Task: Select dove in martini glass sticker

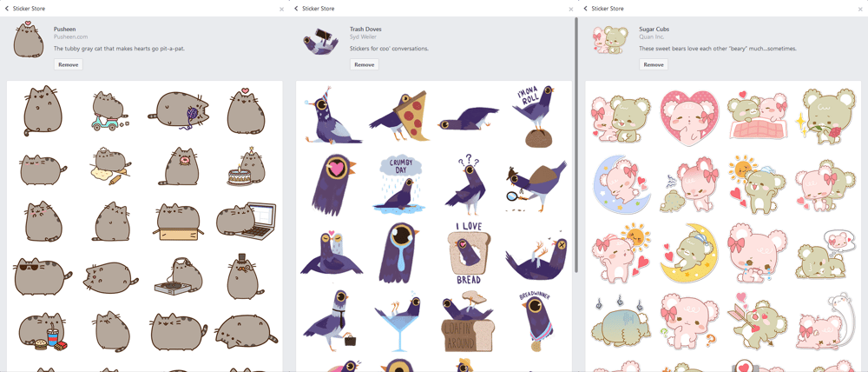Action: click(400, 322)
